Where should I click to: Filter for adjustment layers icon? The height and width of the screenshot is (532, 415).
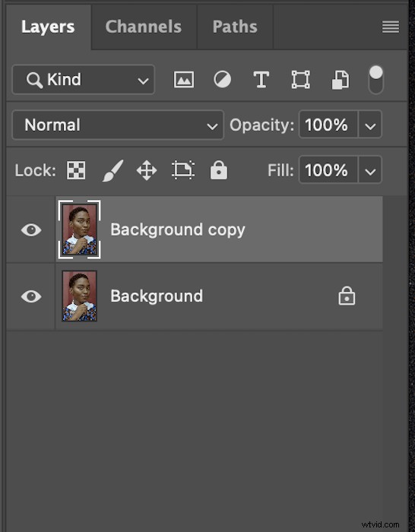point(222,80)
